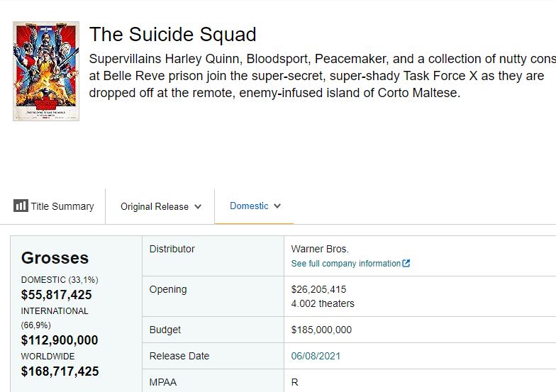
Task: Click the opening amount $26,205,415
Action: click(318, 289)
